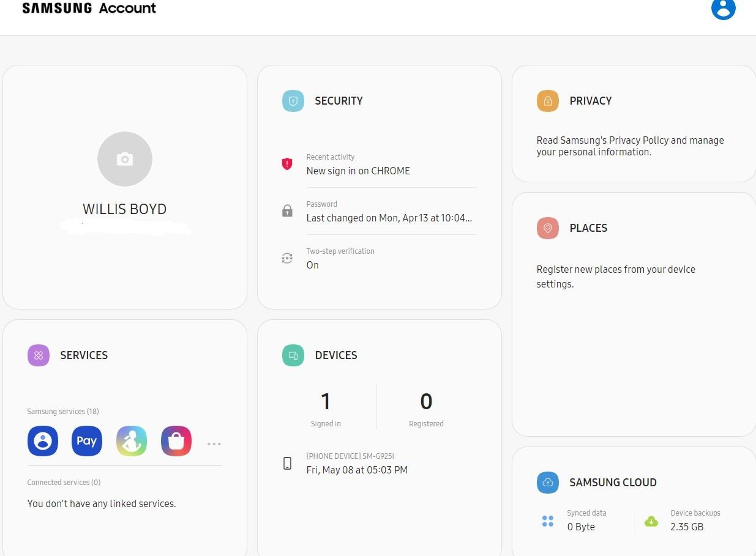This screenshot has height=556, width=756.
Task: Open the Samsung Pay service icon
Action: click(87, 441)
